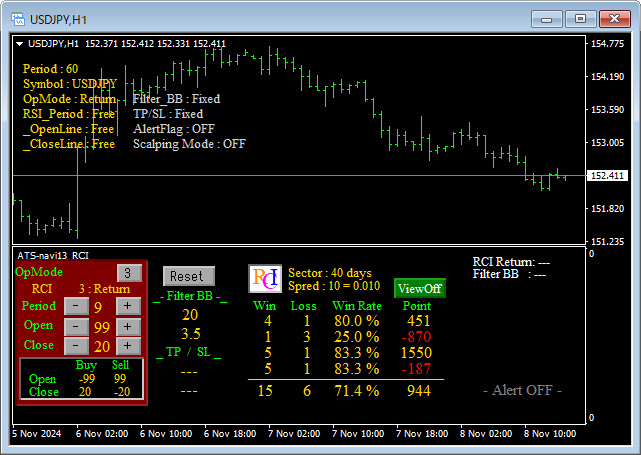Click the AlertFlag : OFF text
Image resolution: width=641 pixels, height=455 pixels.
pos(174,129)
